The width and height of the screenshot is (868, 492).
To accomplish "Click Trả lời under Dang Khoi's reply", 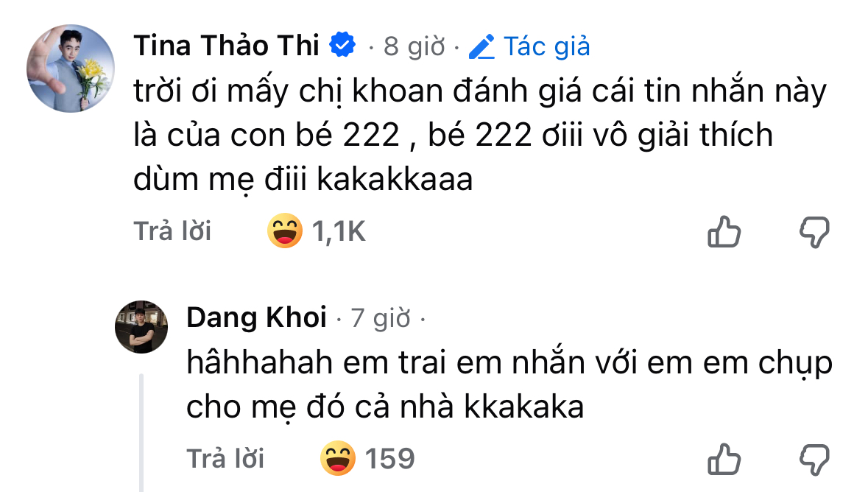I will pyautogui.click(x=225, y=458).
